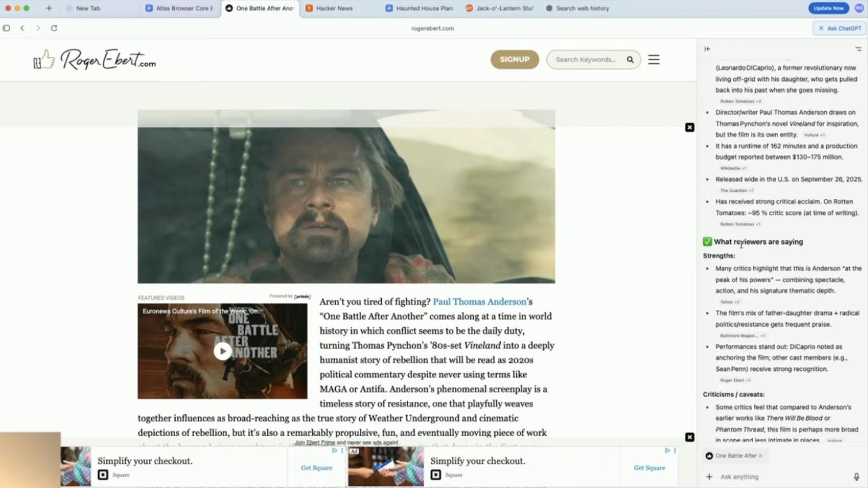Screen dimensions: 868x488
Task: Collapse the ChatGPT sidebar panel
Action: point(707,49)
